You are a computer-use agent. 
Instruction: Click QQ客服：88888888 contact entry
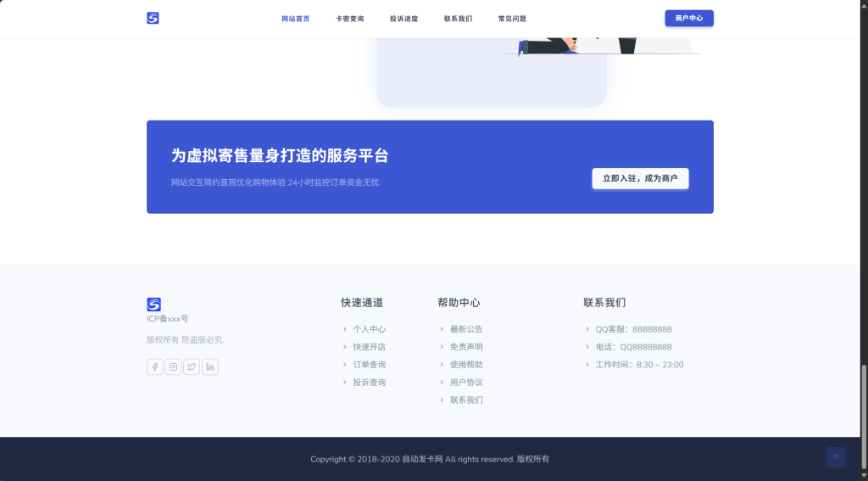[634, 329]
